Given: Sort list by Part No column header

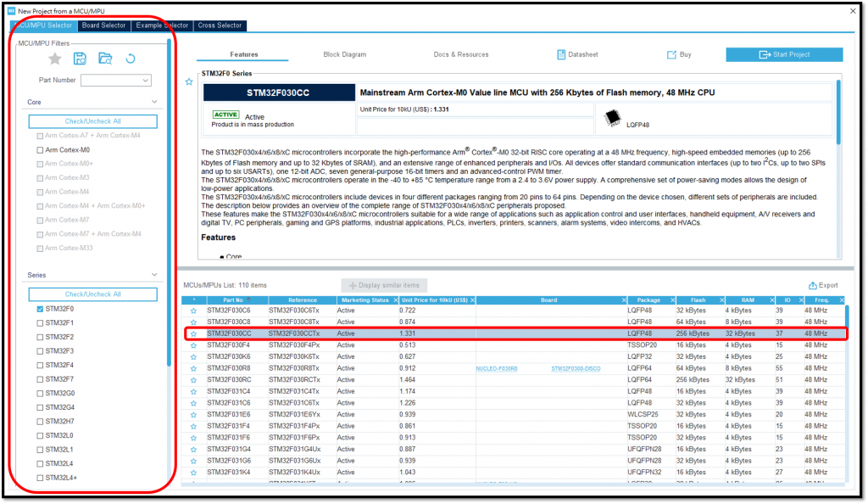Looking at the screenshot, I should 233,300.
